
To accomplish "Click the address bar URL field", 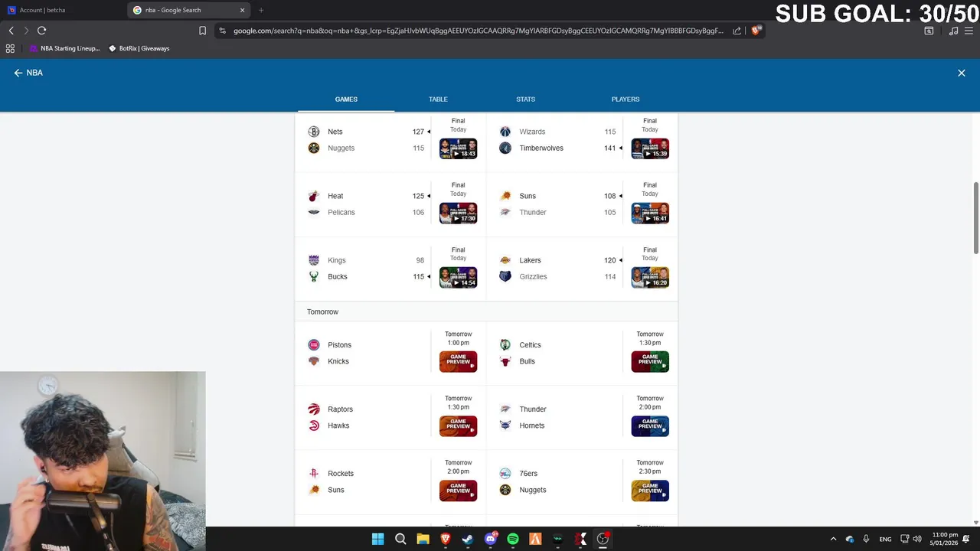I will click(x=478, y=31).
